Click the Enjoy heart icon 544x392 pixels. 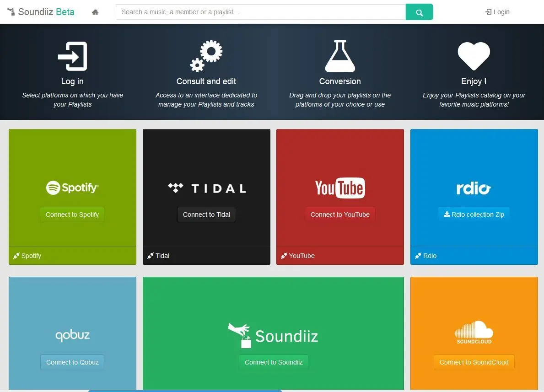click(x=474, y=55)
